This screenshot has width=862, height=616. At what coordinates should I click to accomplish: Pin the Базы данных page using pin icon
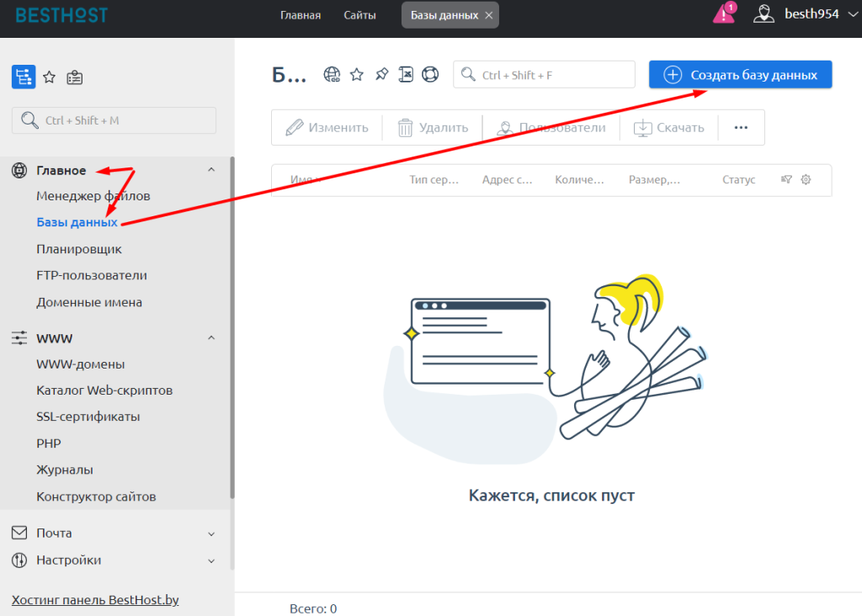click(381, 74)
